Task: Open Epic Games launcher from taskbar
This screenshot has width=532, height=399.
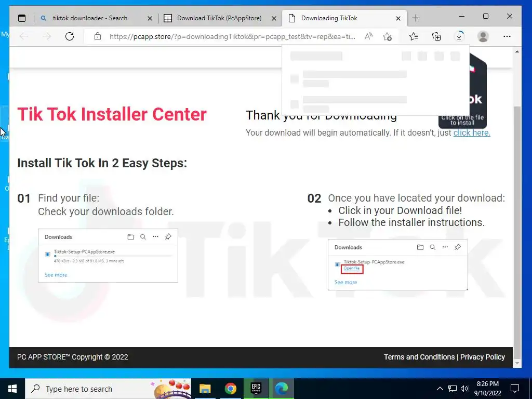Action: pyautogui.click(x=256, y=389)
